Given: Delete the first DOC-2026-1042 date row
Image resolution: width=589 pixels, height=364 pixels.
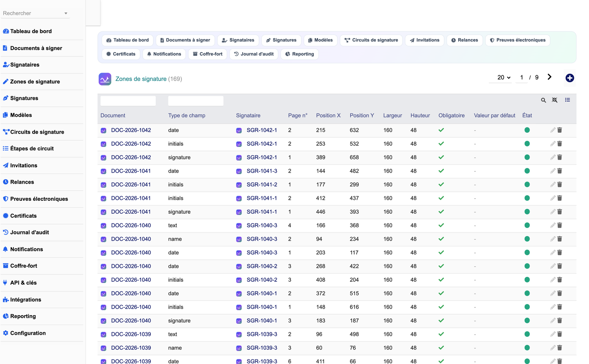Looking at the screenshot, I should pyautogui.click(x=560, y=130).
